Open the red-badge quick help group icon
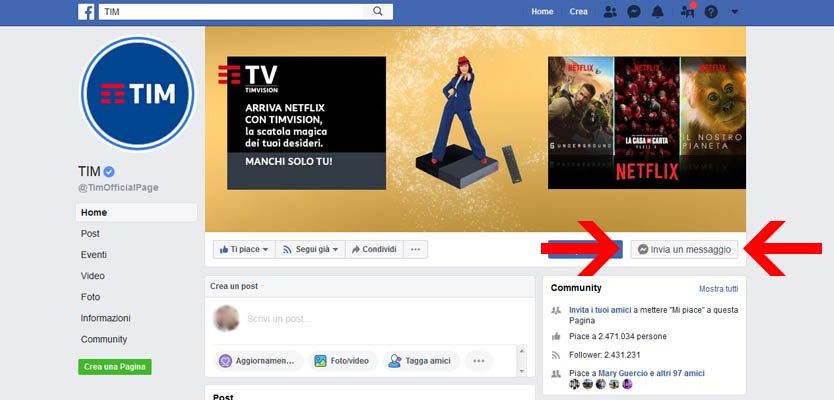Viewport: 834px width, 400px height. [x=688, y=12]
